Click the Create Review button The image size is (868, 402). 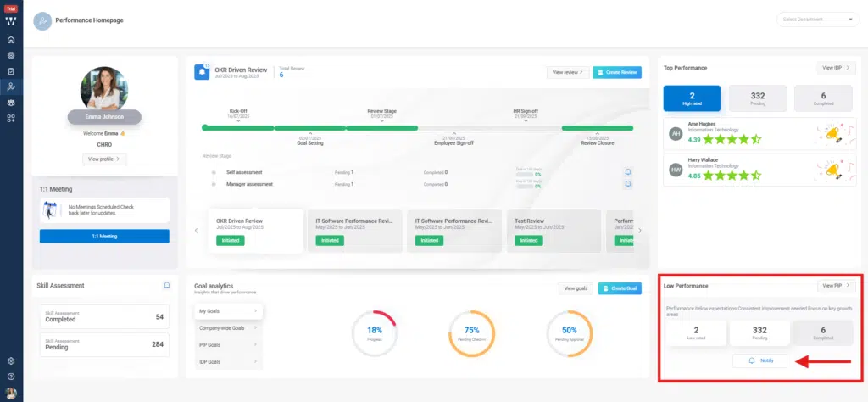click(x=617, y=73)
